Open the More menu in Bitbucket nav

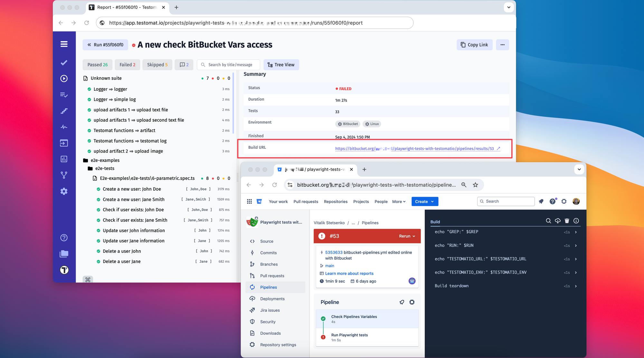tap(399, 202)
